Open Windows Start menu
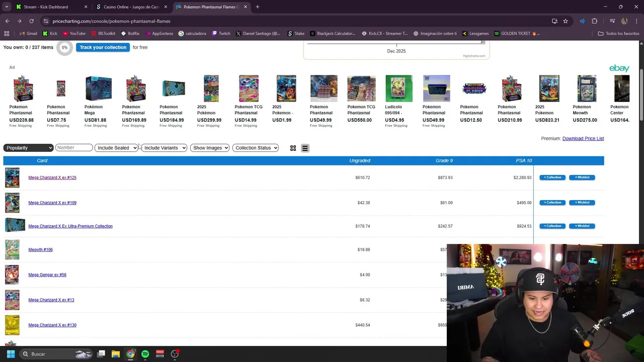644x362 pixels. pyautogui.click(x=11, y=354)
